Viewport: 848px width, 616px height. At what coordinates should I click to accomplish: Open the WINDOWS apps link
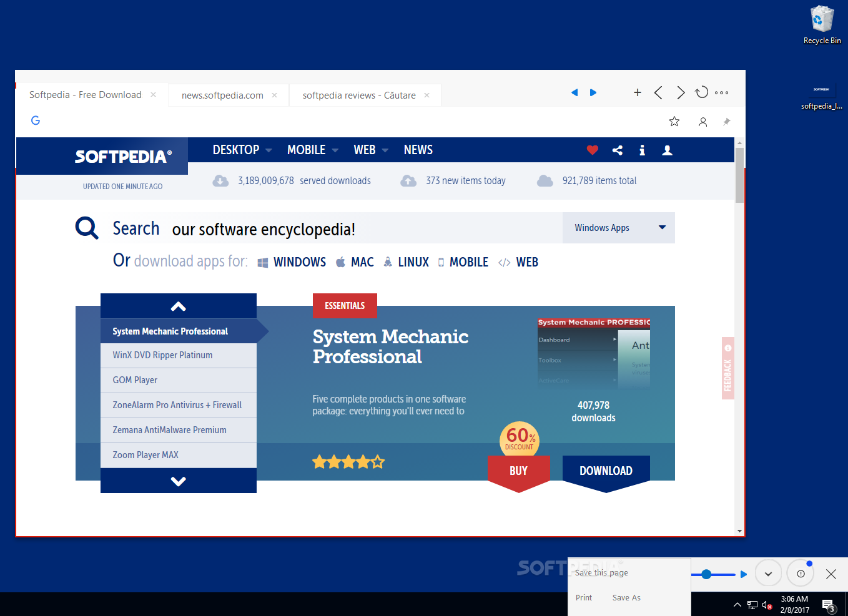pos(292,262)
